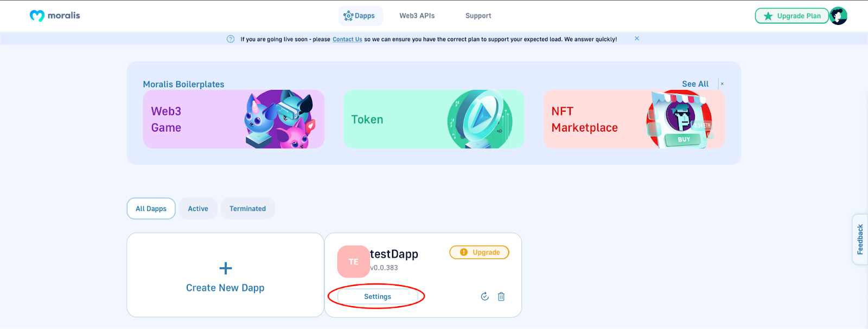Click the version v0.0.383 text
Image resolution: width=868 pixels, height=329 pixels.
click(x=384, y=268)
